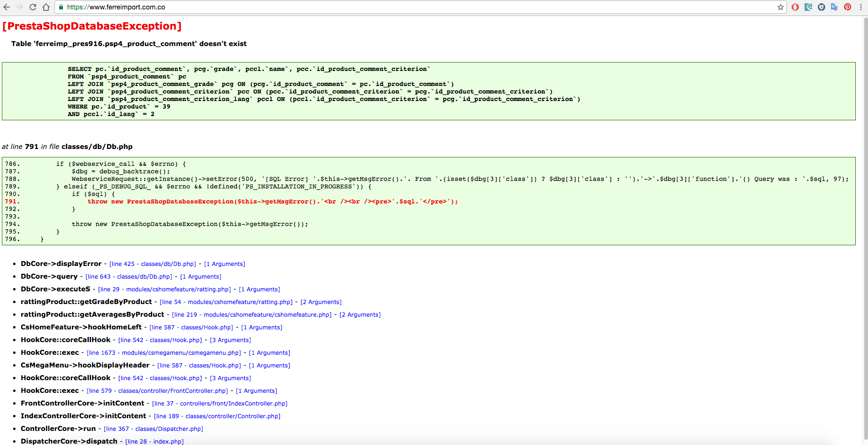This screenshot has width=868, height=445.
Task: Open line 587 Hook.php link beside CsHomeFeature->hookHomeLeft
Action: pyautogui.click(x=191, y=328)
